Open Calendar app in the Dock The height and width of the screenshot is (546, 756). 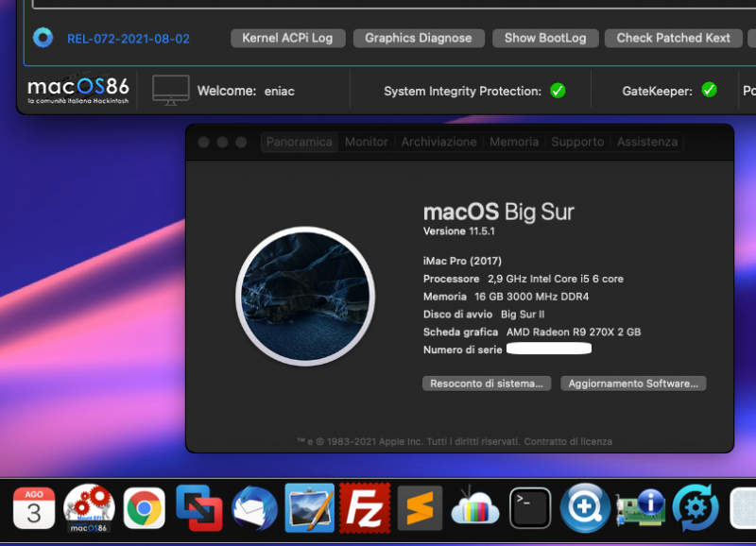click(34, 508)
